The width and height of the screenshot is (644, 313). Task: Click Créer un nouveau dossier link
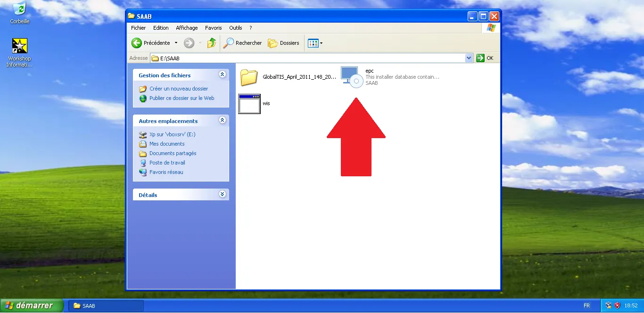coord(178,89)
